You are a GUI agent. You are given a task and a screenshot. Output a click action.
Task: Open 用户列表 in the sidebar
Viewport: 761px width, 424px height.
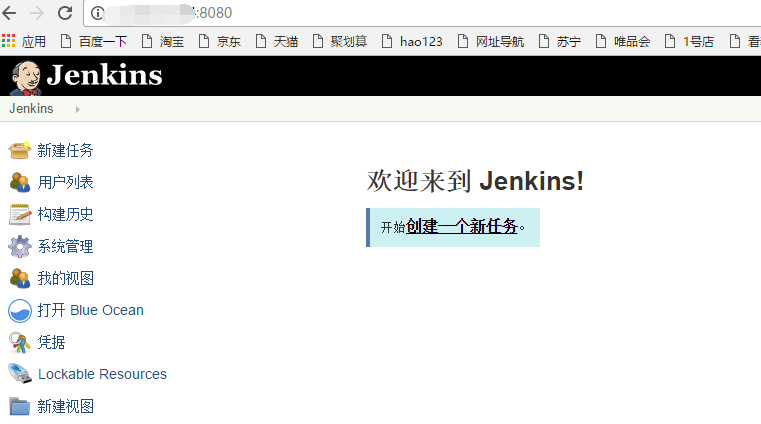pos(66,182)
